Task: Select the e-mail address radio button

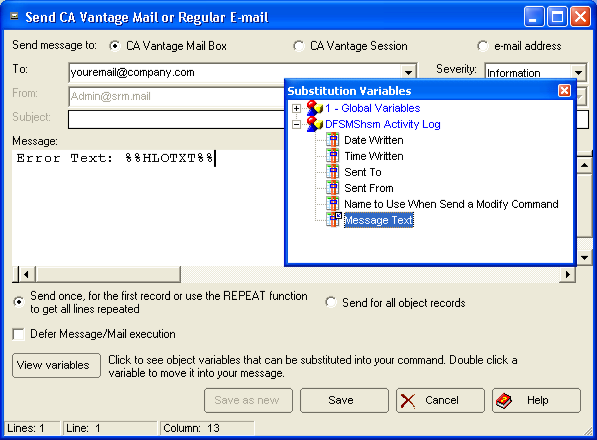Action: tap(482, 46)
